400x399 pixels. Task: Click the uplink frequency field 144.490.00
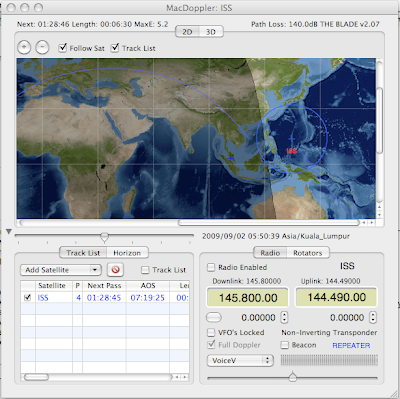point(336,297)
